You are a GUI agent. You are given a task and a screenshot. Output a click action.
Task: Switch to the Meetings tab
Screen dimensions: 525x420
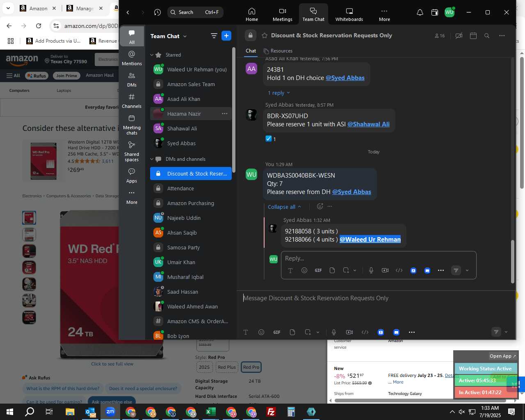coord(283,14)
